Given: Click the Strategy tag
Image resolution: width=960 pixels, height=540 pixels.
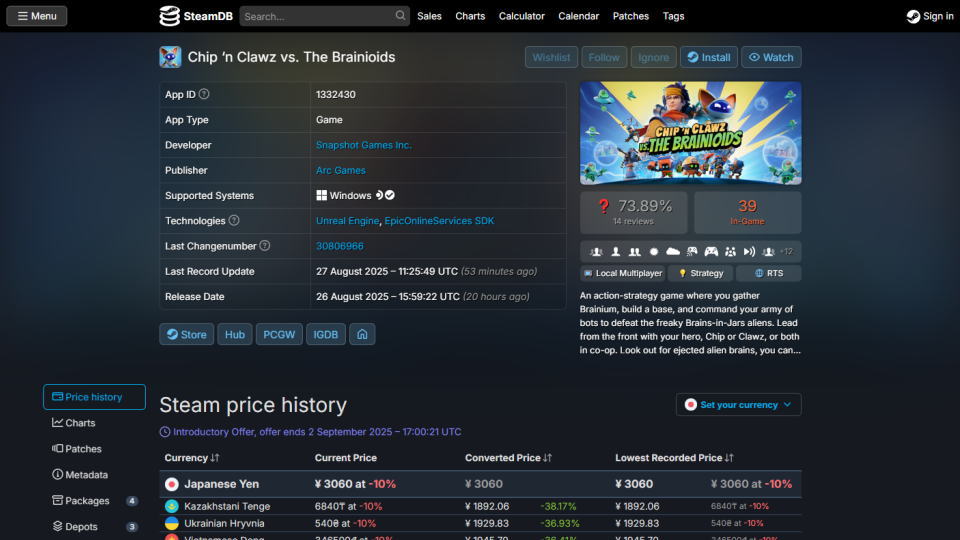Looking at the screenshot, I should click(x=701, y=273).
